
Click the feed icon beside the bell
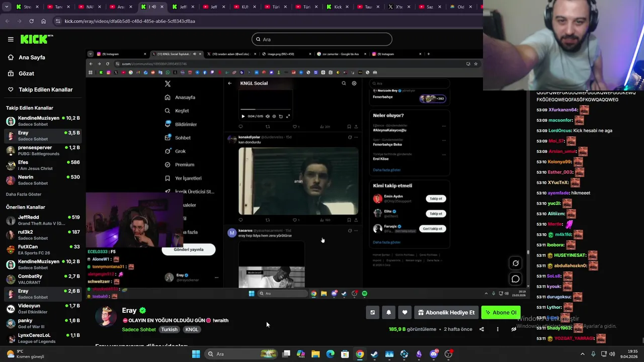pyautogui.click(x=372, y=313)
